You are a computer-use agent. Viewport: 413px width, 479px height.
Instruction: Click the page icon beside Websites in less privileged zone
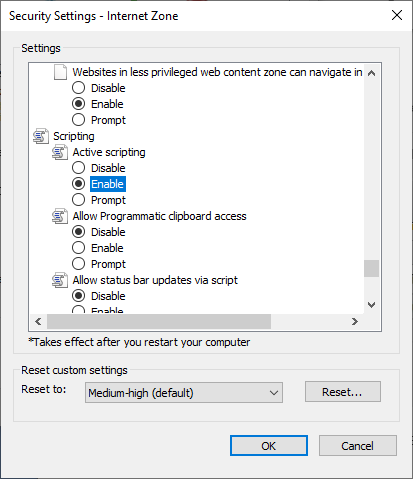pyautogui.click(x=60, y=72)
